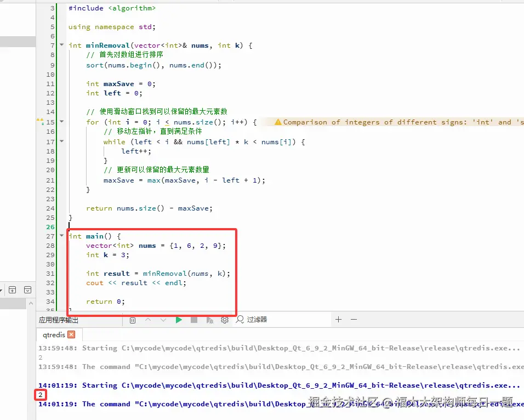Click the '#include <algorithm>' line
This screenshot has height=420, width=524.
pyautogui.click(x=112, y=8)
